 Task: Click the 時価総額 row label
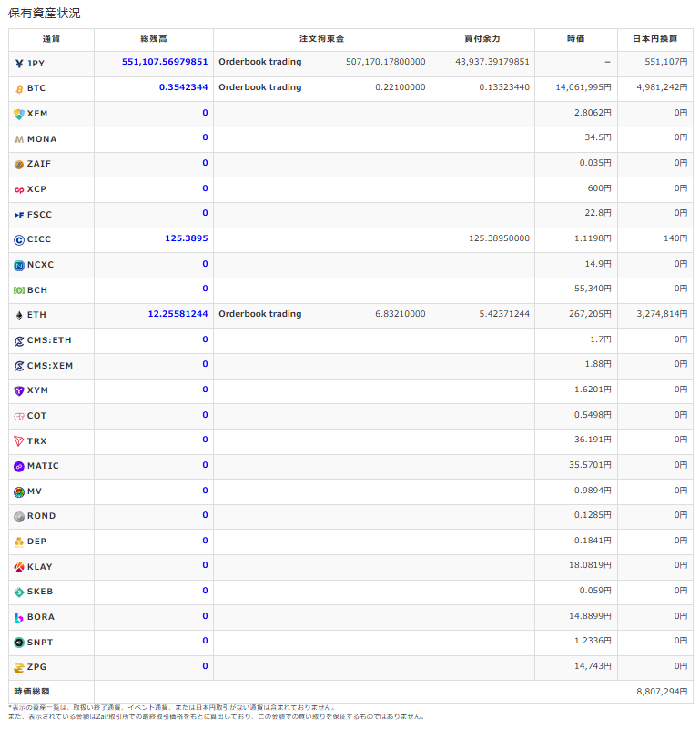32,692
